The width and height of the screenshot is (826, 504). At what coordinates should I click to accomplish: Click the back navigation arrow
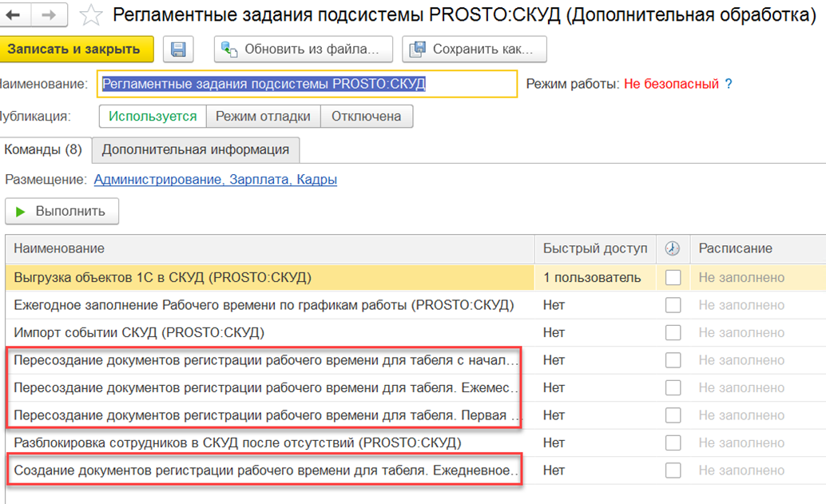pyautogui.click(x=16, y=15)
